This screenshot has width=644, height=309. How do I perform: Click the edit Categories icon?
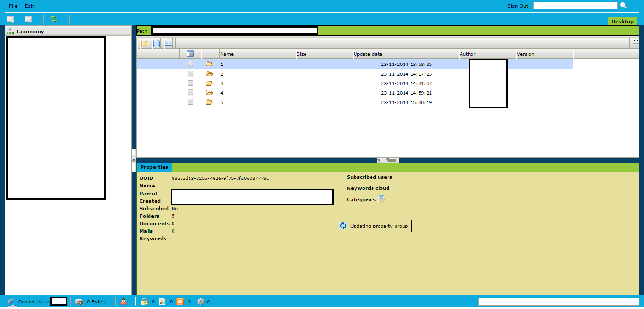pyautogui.click(x=381, y=200)
